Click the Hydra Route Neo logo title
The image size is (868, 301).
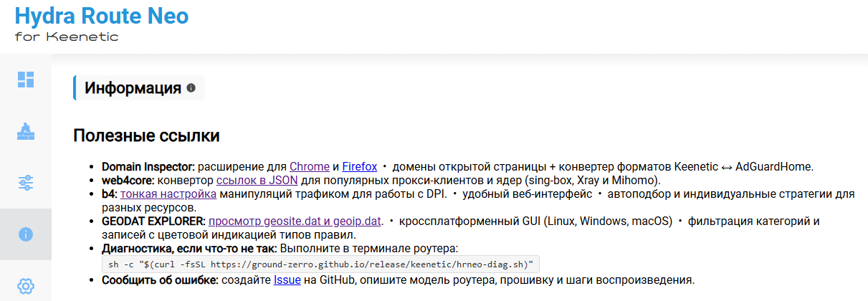coord(101,16)
